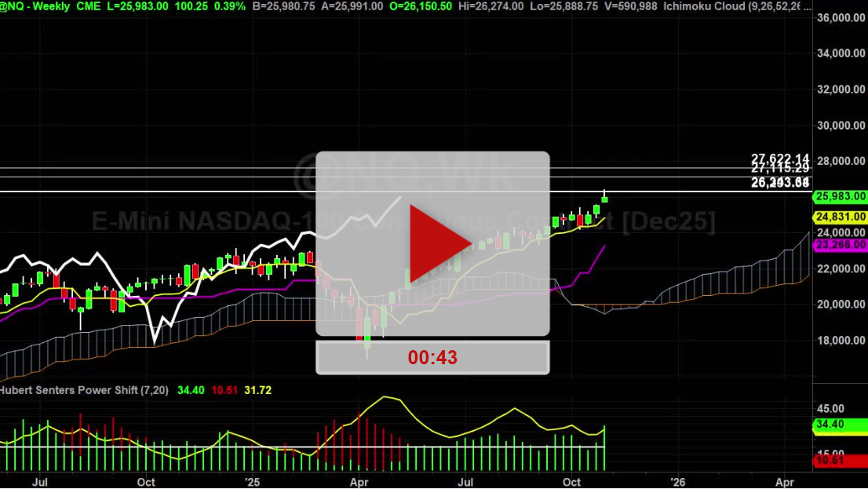
Task: Click the 18,000.00 price axis label
Action: pos(841,340)
